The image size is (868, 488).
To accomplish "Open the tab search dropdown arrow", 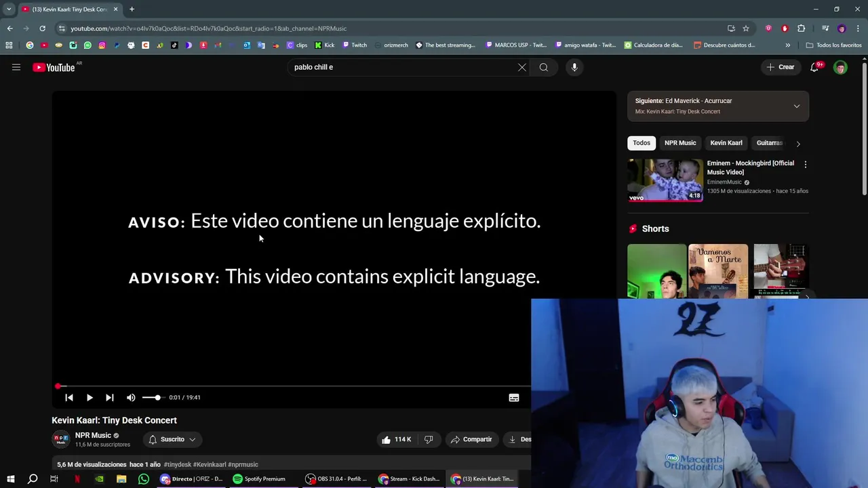I will [9, 9].
